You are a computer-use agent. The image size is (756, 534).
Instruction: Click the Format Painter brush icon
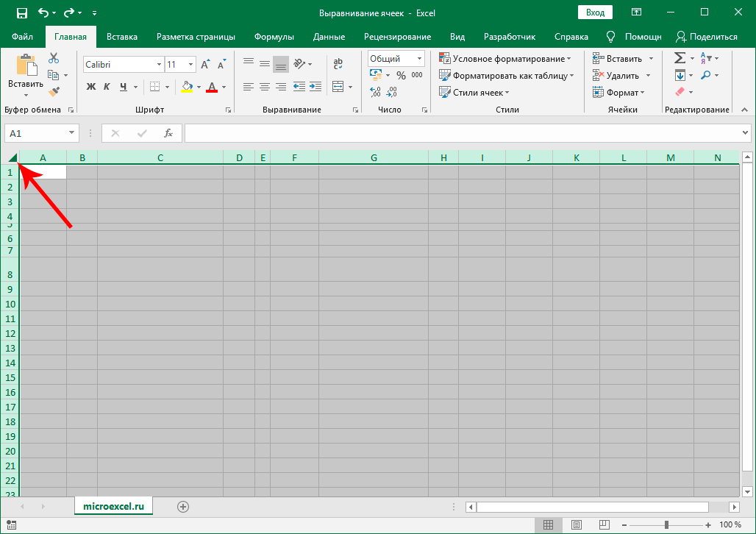pos(54,91)
